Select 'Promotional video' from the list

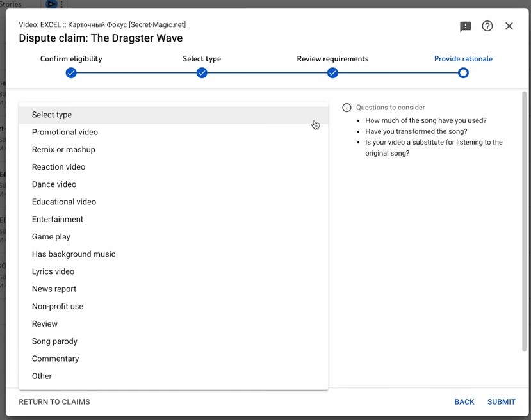click(x=174, y=132)
